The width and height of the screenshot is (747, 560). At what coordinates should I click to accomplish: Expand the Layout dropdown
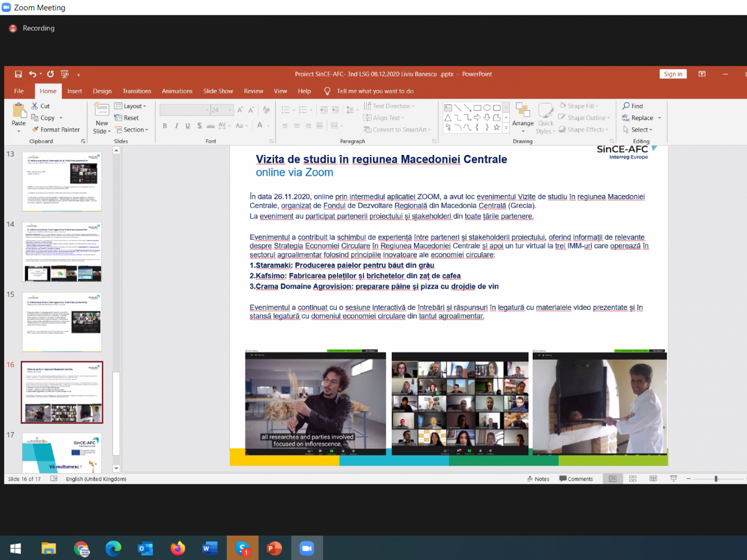pos(130,106)
